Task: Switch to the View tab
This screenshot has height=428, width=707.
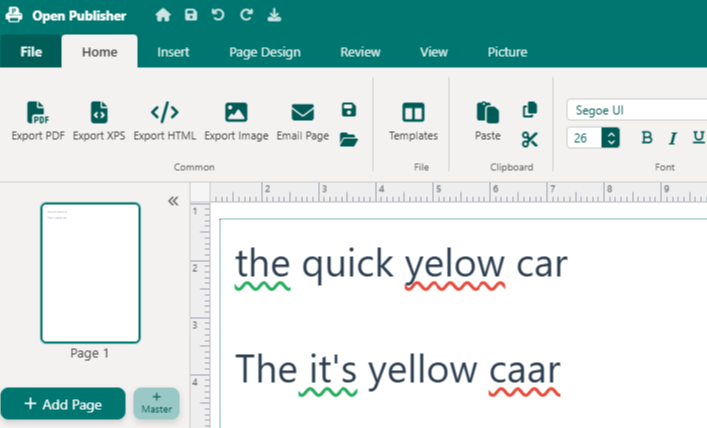Action: coord(434,52)
